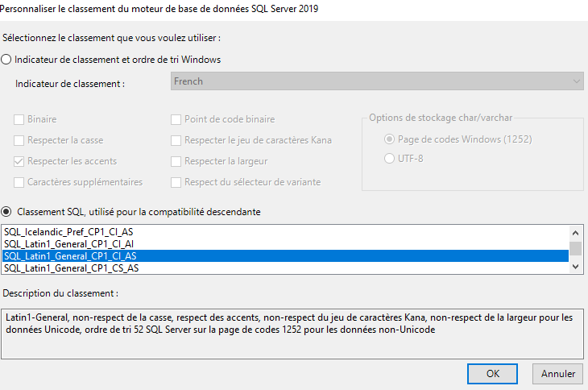The width and height of the screenshot is (588, 390).
Task: Select SQL_Icelandic_Pref_CP1_CI_AS in the list
Action: [69, 231]
